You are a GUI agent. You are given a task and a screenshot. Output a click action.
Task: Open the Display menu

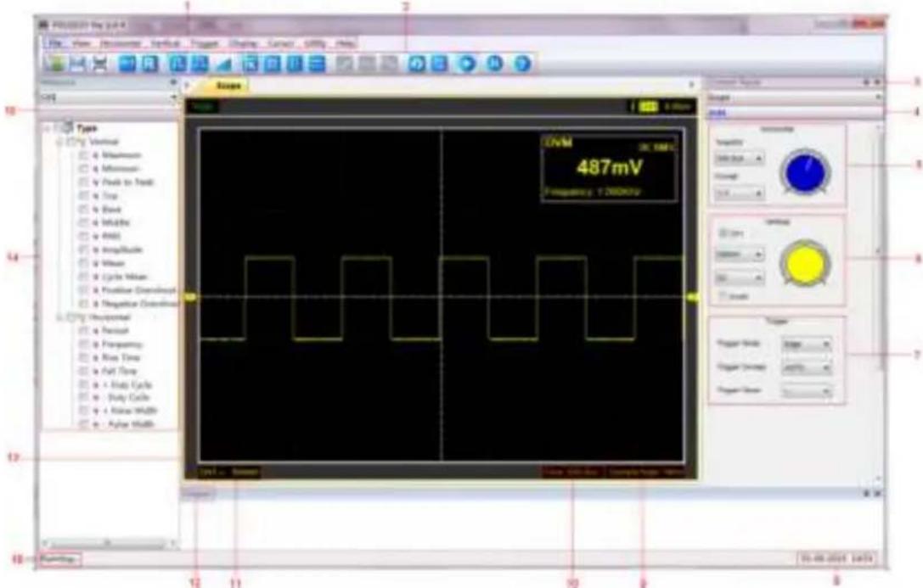pyautogui.click(x=243, y=43)
